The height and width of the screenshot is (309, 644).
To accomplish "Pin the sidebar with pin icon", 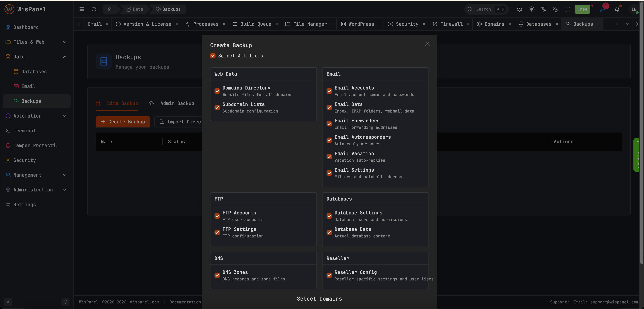I will (x=65, y=302).
